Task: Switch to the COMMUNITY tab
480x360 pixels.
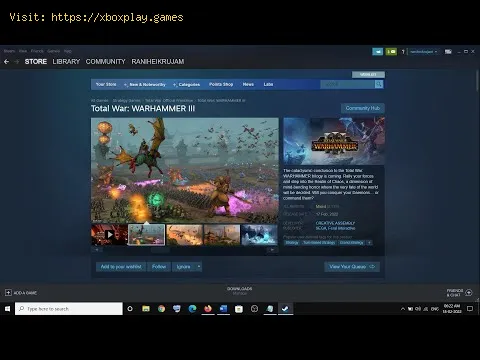Action: coord(105,62)
